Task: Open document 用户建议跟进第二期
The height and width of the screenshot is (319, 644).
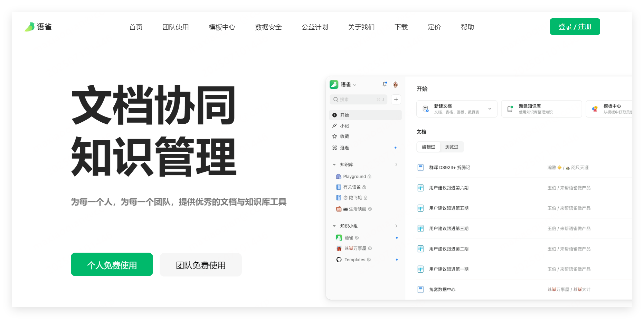Action: click(x=449, y=249)
